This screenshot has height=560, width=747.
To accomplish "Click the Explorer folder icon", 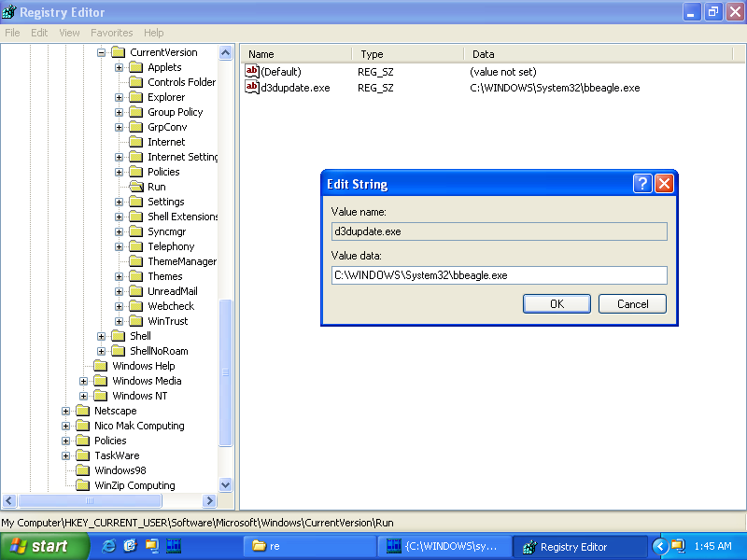I will click(136, 97).
